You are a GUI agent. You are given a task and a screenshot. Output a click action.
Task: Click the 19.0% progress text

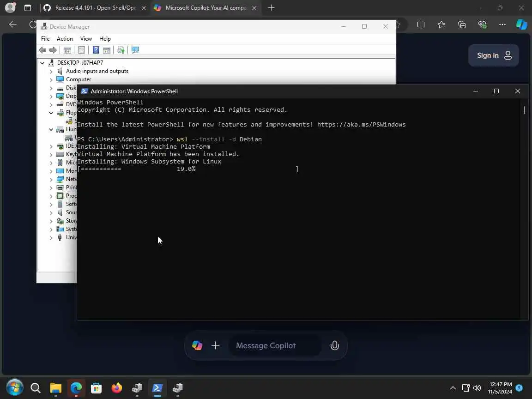pos(186,169)
